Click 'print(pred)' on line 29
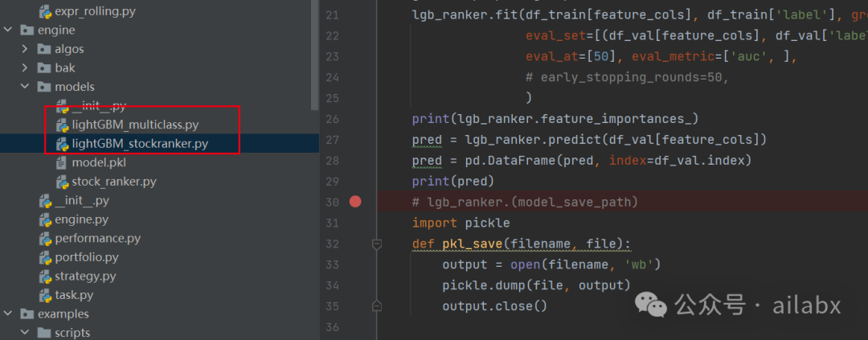Image resolution: width=868 pixels, height=340 pixels. click(452, 182)
